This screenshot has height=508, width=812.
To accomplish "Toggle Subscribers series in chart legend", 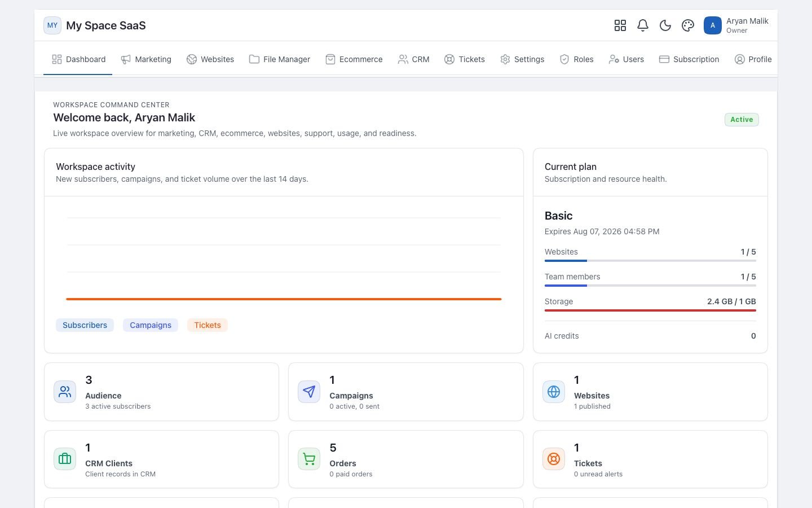I will pos(85,325).
